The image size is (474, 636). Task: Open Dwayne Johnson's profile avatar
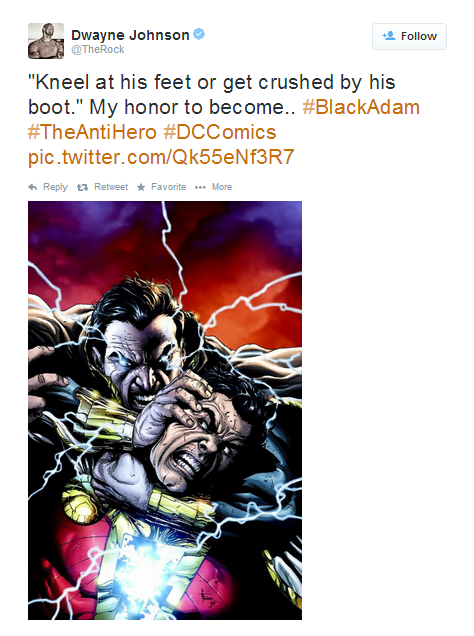pos(46,41)
